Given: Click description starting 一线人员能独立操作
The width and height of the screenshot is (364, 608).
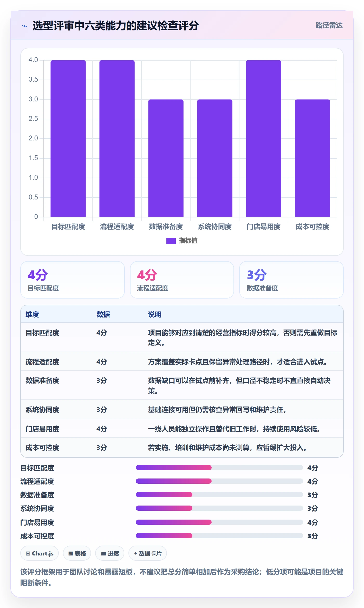Looking at the screenshot, I should (234, 429).
